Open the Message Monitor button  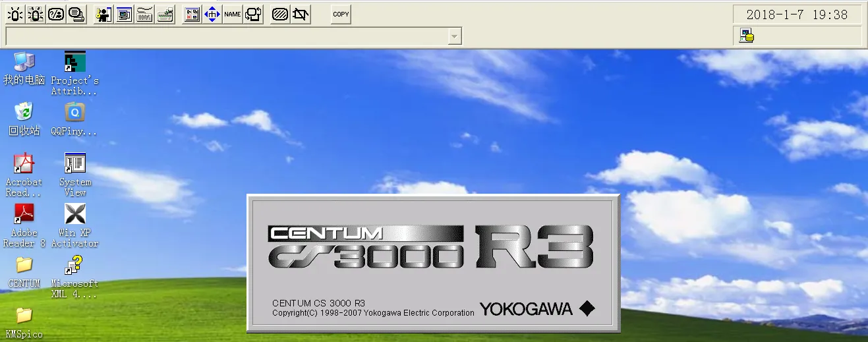(x=76, y=14)
